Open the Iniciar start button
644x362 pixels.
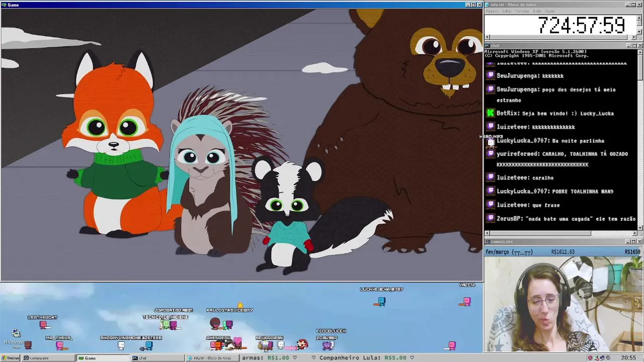[10, 358]
